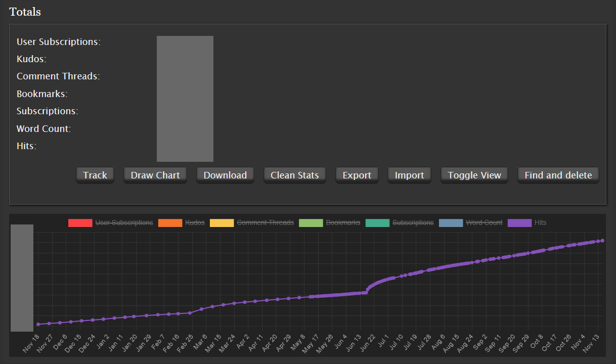Toggle User Subscriptions red legend swatch
This screenshot has height=364, width=616.
[x=80, y=223]
